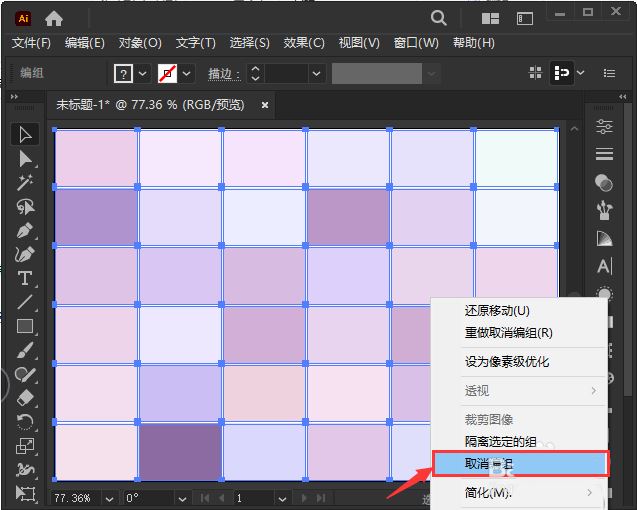Open the Properties panel icon
The image size is (637, 510).
[604, 127]
